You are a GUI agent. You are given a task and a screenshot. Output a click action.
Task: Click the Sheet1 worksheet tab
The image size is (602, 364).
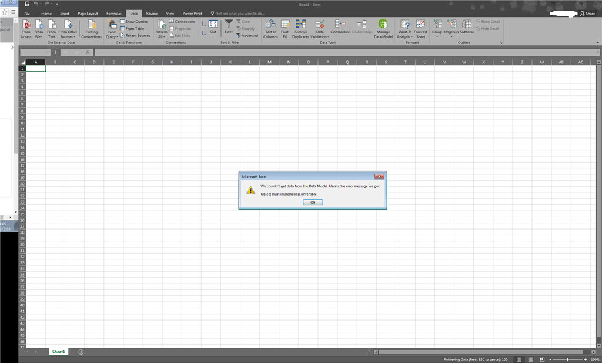coord(58,352)
